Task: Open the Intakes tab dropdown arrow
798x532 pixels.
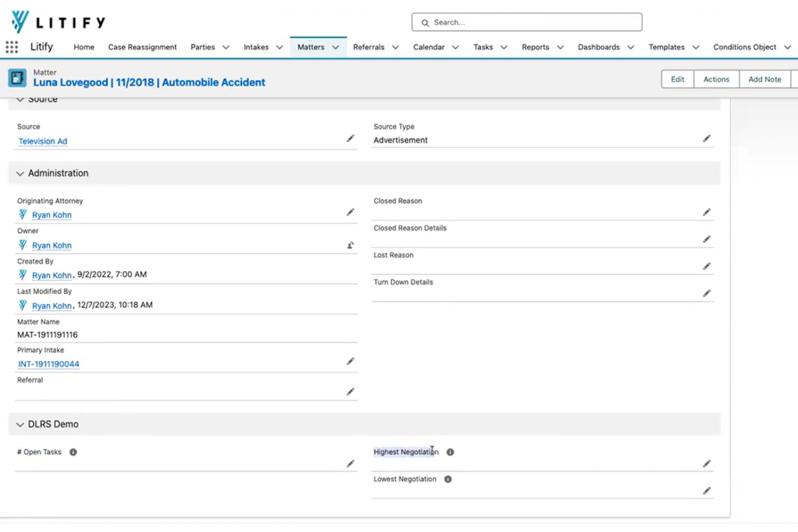Action: 279,47
